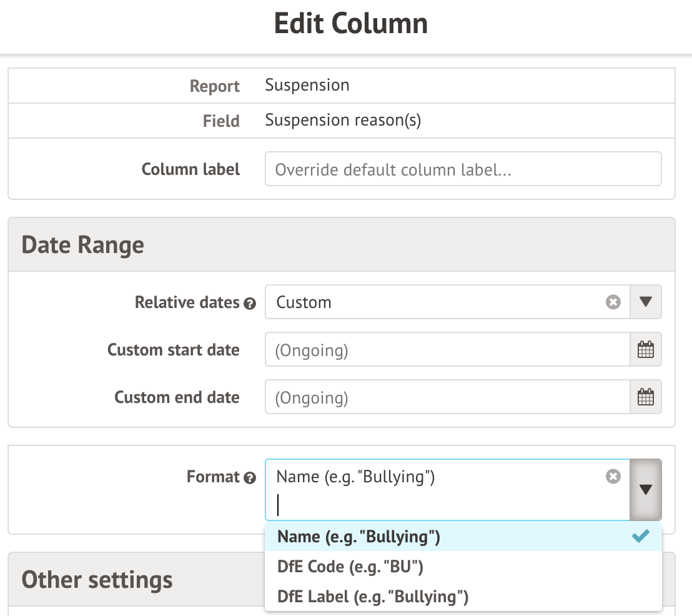
Task: Open the Relative dates Custom selection box
Action: (x=437, y=302)
